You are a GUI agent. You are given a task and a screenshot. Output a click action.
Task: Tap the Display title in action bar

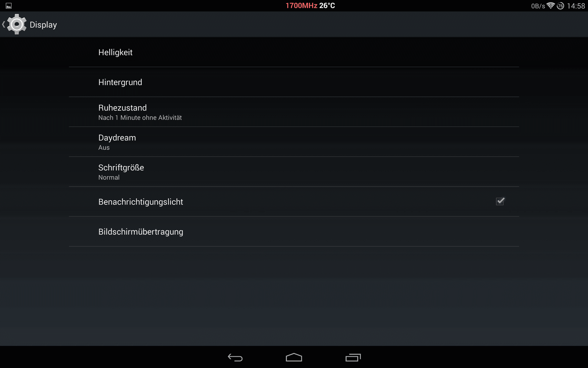pyautogui.click(x=43, y=25)
